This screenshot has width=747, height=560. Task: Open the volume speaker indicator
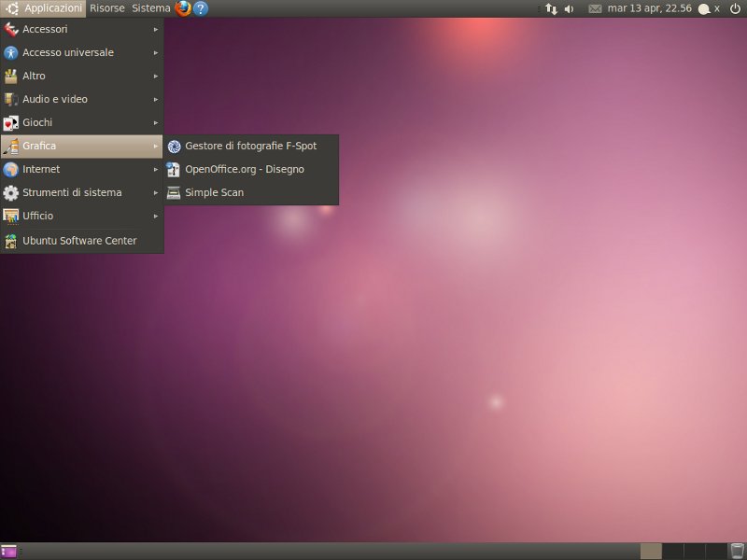tap(569, 8)
